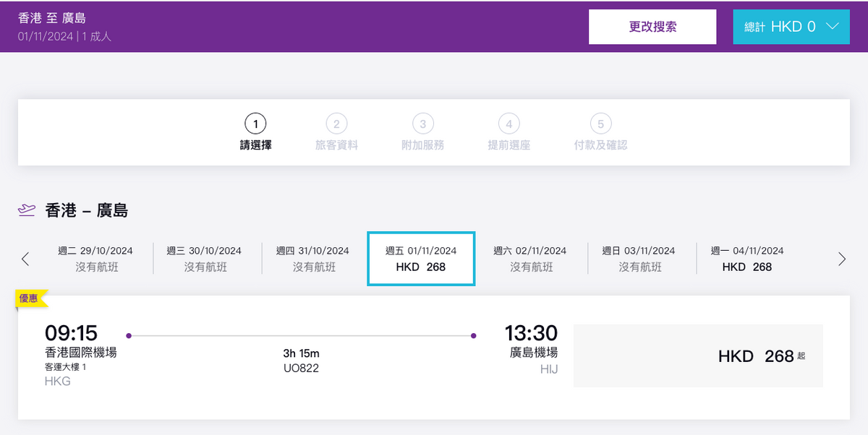Expand the 總計 HKD 0 dropdown
The width and height of the screenshot is (868, 435).
[791, 27]
